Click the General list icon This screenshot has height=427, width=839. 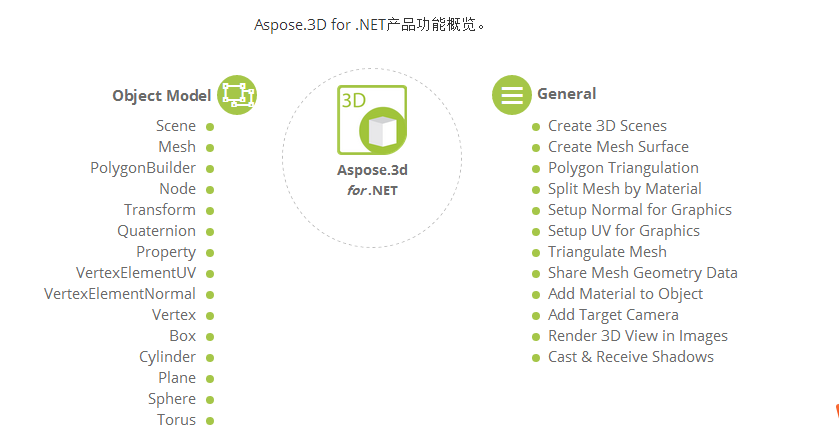pos(512,95)
